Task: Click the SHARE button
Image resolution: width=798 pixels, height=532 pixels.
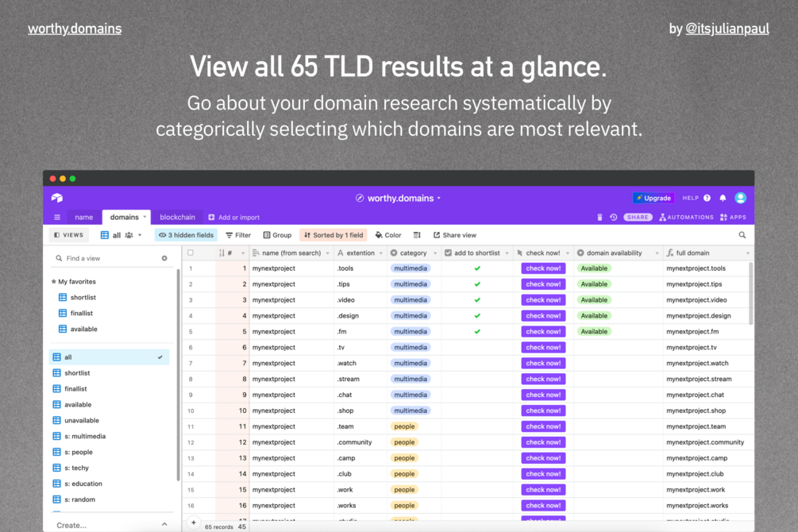Action: click(x=638, y=218)
